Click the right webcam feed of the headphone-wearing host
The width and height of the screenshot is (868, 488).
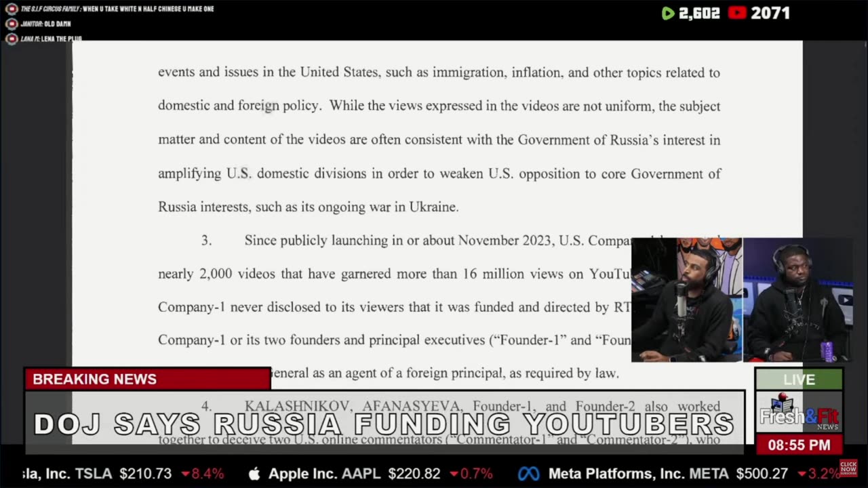[798, 299]
